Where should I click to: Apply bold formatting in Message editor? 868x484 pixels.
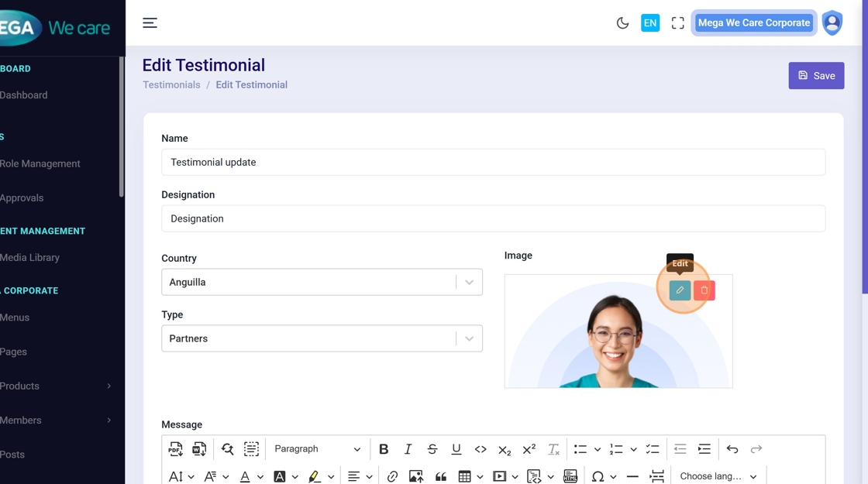click(x=384, y=449)
